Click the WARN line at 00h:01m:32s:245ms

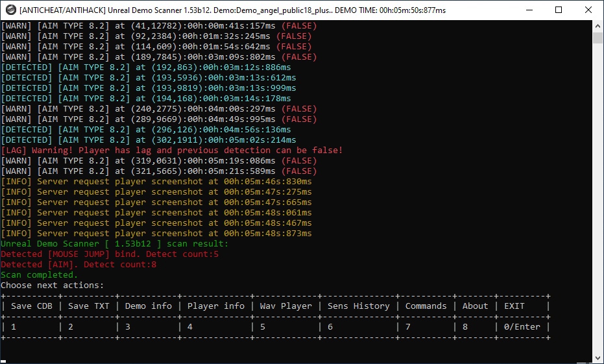156,36
